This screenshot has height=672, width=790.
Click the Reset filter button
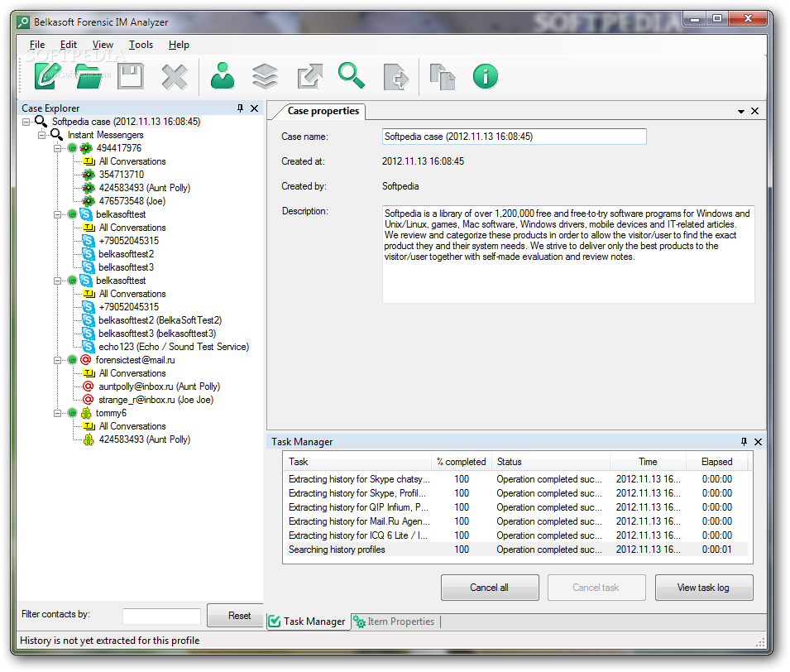[236, 616]
